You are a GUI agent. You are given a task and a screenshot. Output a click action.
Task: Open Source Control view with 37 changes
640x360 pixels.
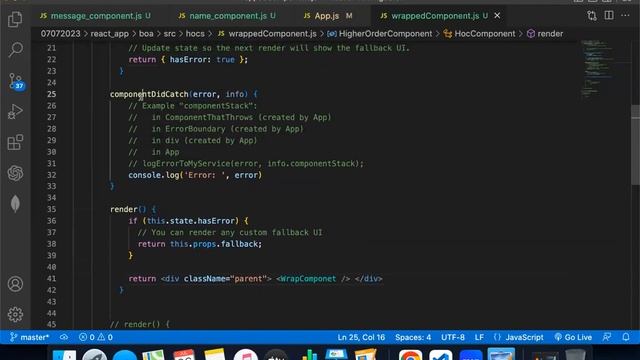pyautogui.click(x=16, y=81)
